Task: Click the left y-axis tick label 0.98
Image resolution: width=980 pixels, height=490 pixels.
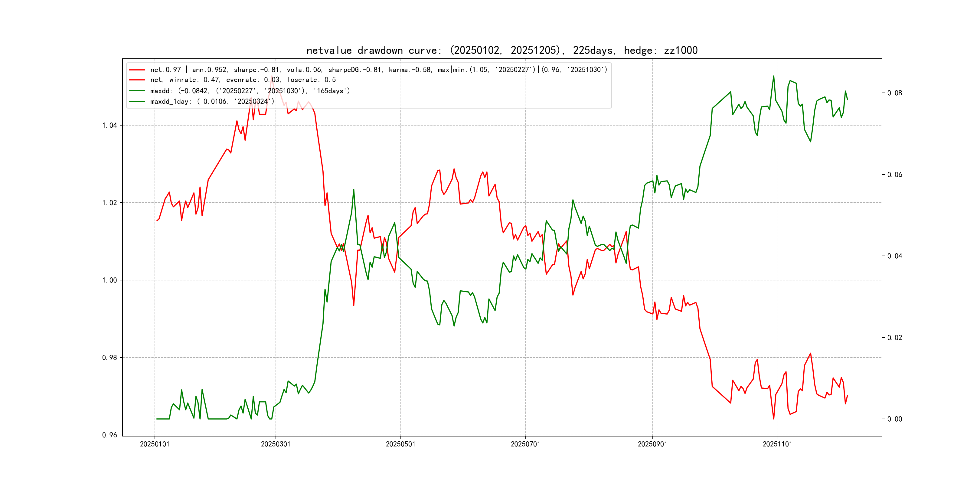Action: coord(109,358)
